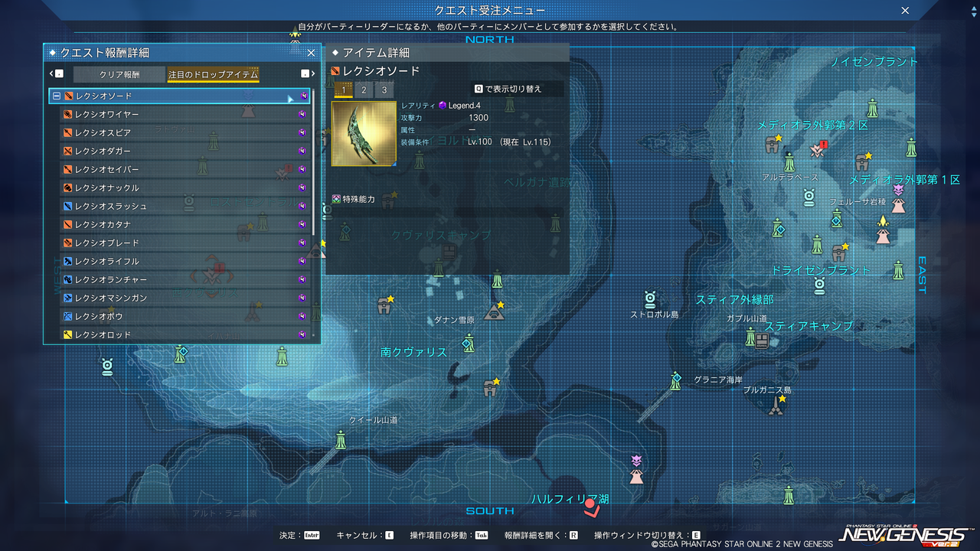The height and width of the screenshot is (551, 980).
Task: Select レクシオブレード in drop list
Action: [185, 243]
